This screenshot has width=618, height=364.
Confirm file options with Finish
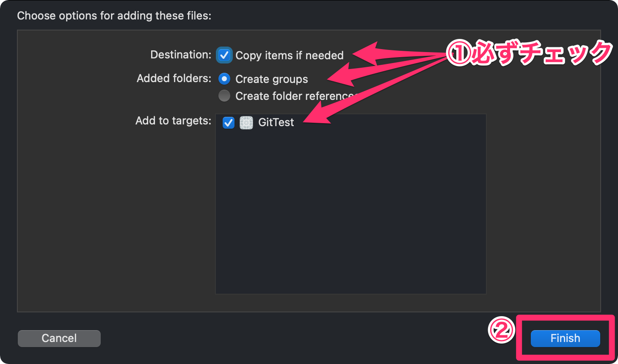coord(565,338)
